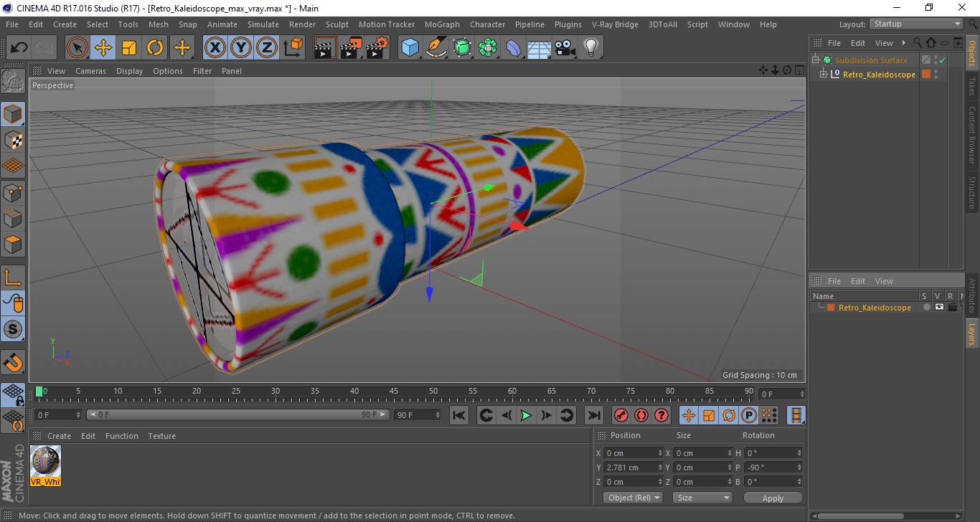Select the Live Selection tool
The height and width of the screenshot is (522, 980).
tap(77, 48)
